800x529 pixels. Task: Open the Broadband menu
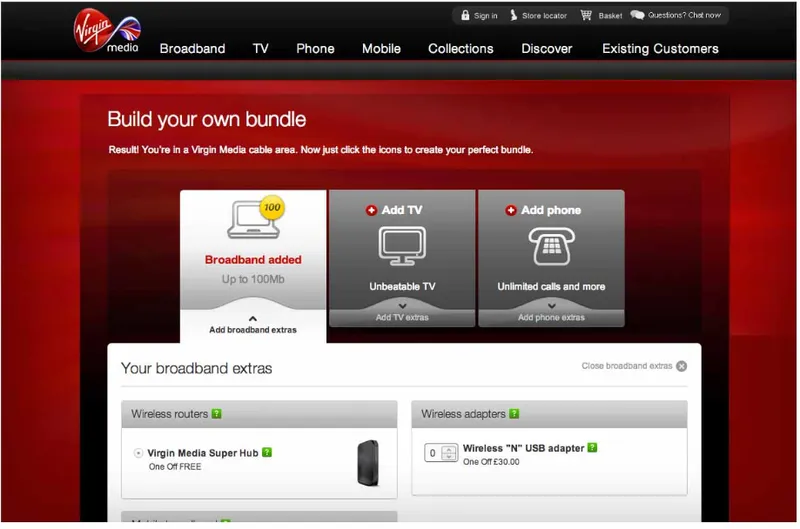(x=192, y=49)
